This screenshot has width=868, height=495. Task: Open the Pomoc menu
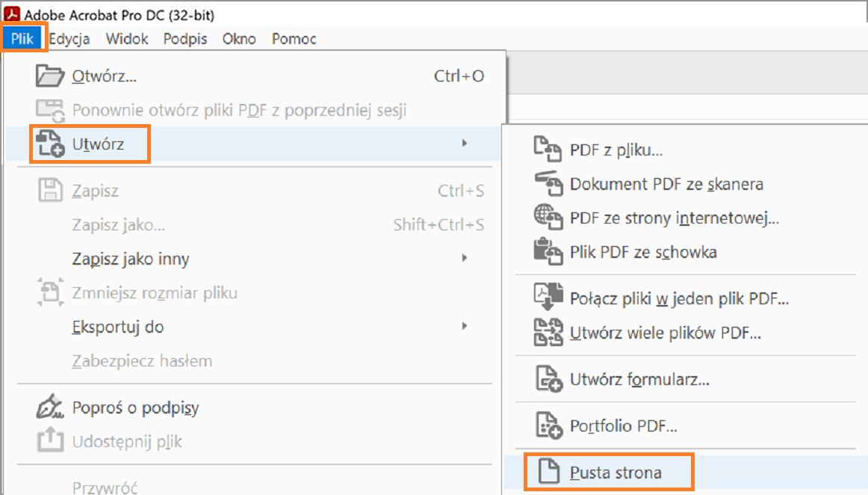pyautogui.click(x=293, y=38)
